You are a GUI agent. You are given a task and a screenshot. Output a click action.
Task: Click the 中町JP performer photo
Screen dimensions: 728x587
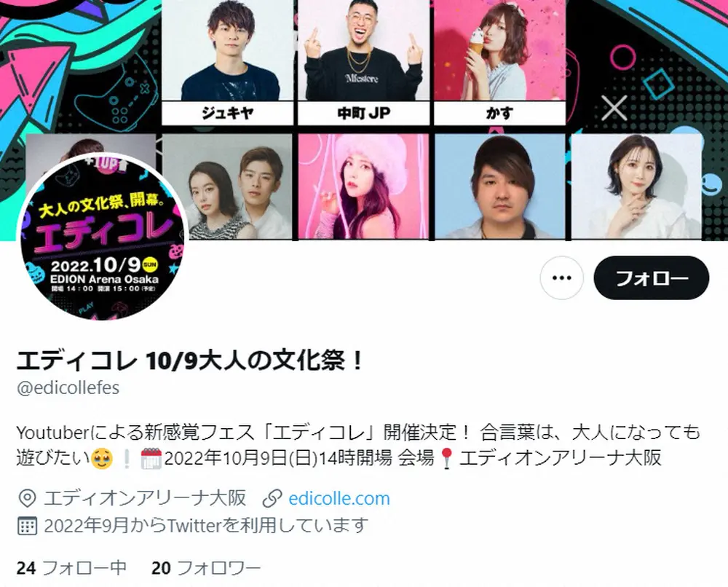[363, 50]
